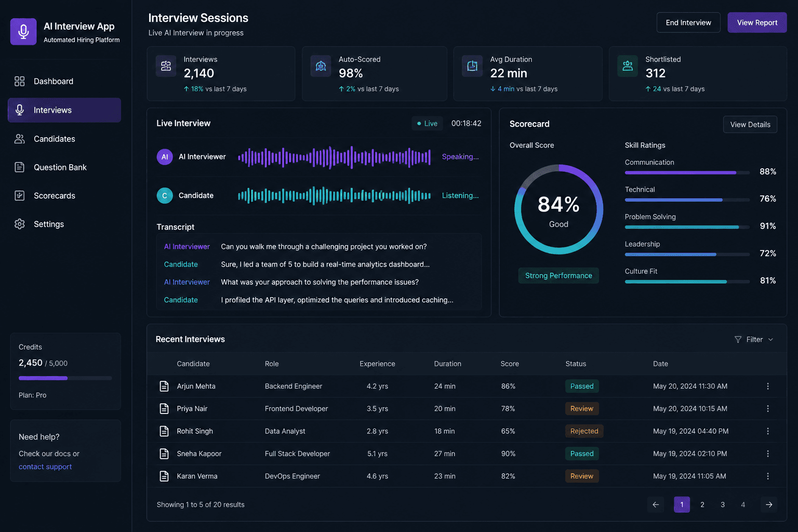Open more options for Priya Nair row
798x532 pixels.
[768, 408]
